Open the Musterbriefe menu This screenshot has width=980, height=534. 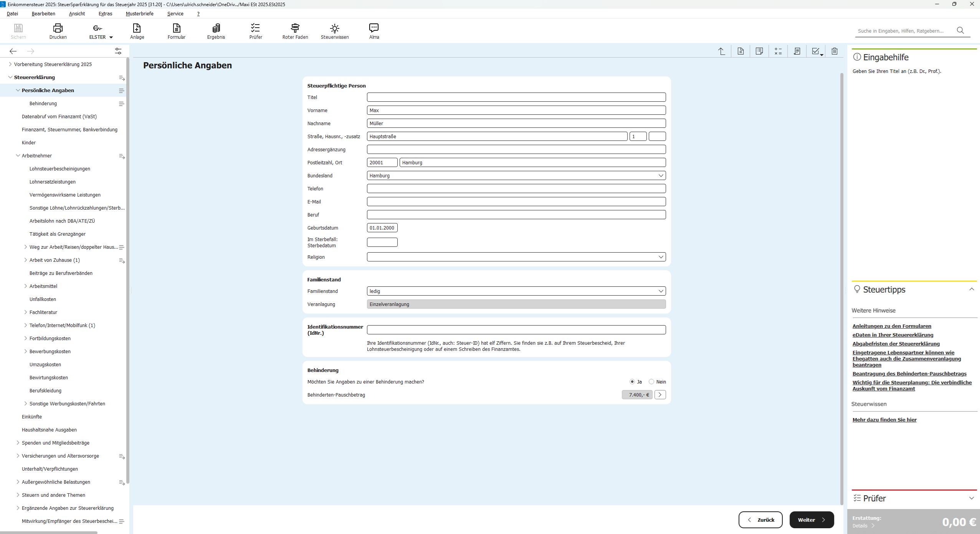tap(139, 13)
